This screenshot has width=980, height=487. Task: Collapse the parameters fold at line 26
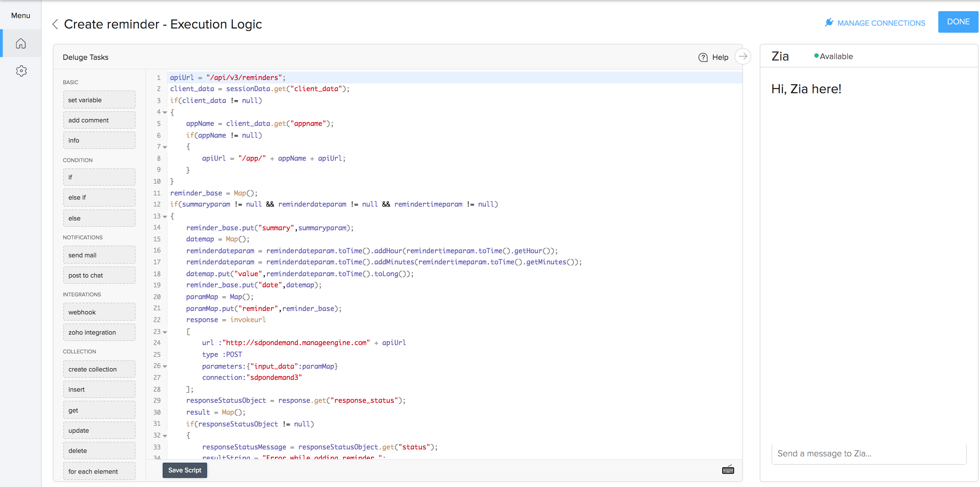[x=165, y=366]
